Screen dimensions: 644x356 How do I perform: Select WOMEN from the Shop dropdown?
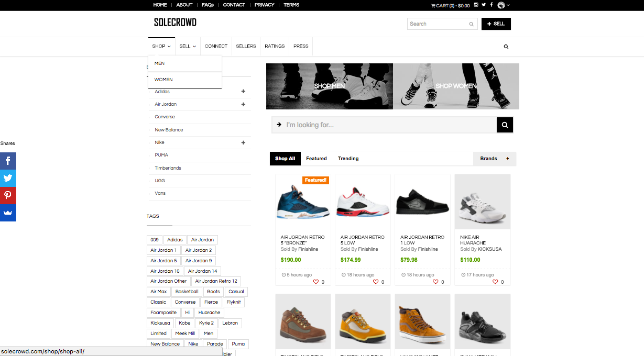pos(185,80)
